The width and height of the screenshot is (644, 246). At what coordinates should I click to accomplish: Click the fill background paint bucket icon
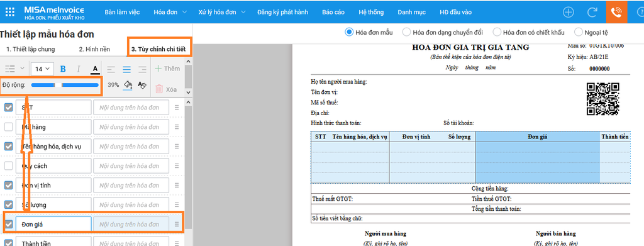pyautogui.click(x=128, y=84)
